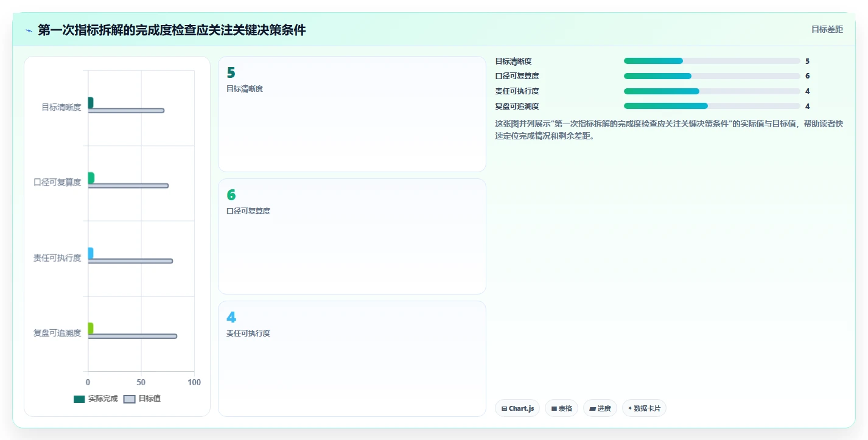Click the value 6 beside 口径可复算度 progress

pyautogui.click(x=807, y=76)
